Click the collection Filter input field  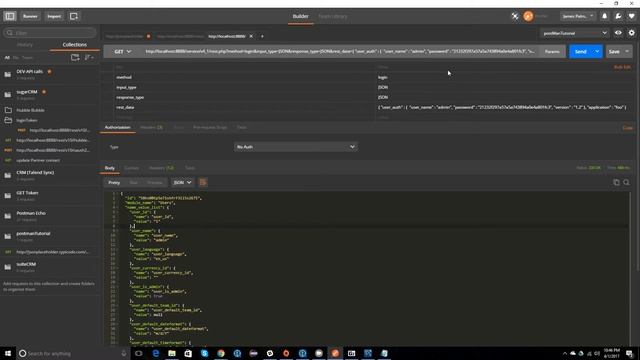click(x=50, y=33)
